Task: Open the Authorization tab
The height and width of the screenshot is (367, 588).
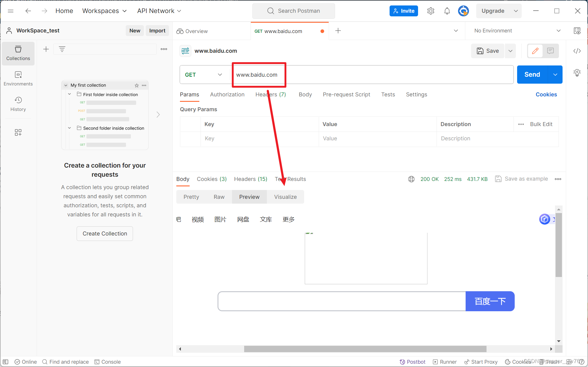Action: tap(227, 95)
